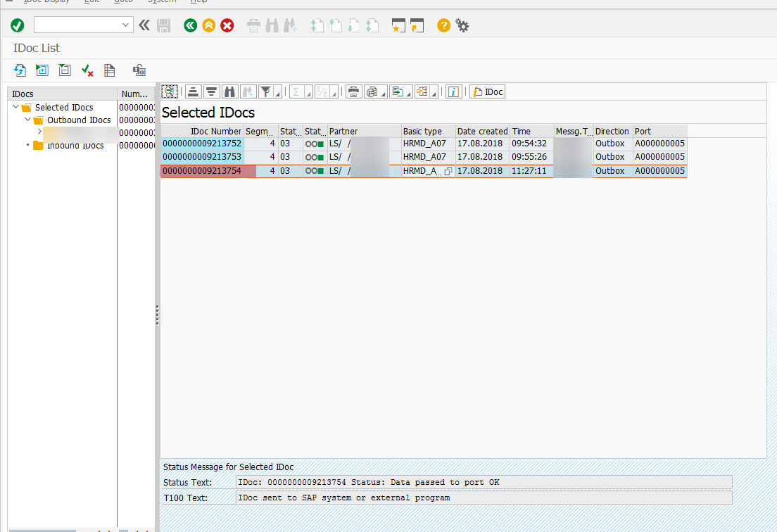Refresh the IDoc list
Image resolution: width=777 pixels, height=532 pixels.
click(20, 70)
